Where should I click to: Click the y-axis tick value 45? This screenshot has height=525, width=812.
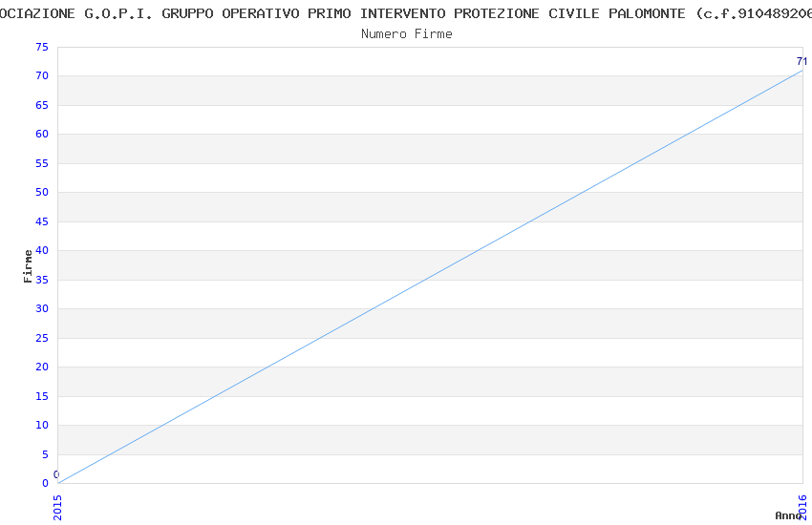42,221
